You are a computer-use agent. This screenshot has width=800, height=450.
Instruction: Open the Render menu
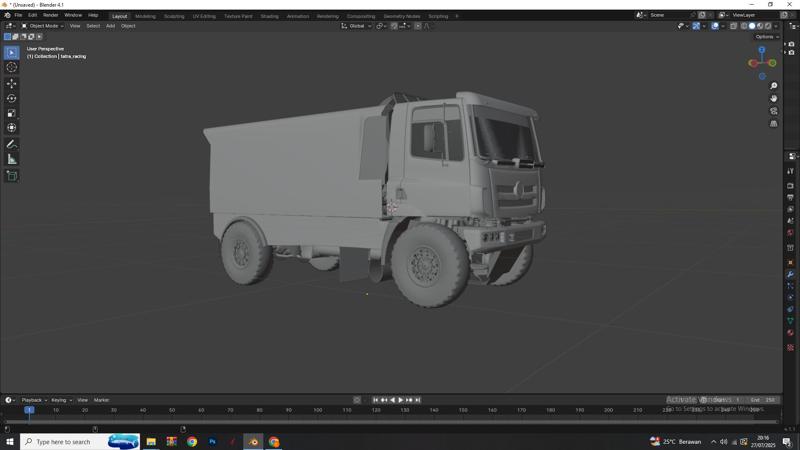pyautogui.click(x=51, y=15)
